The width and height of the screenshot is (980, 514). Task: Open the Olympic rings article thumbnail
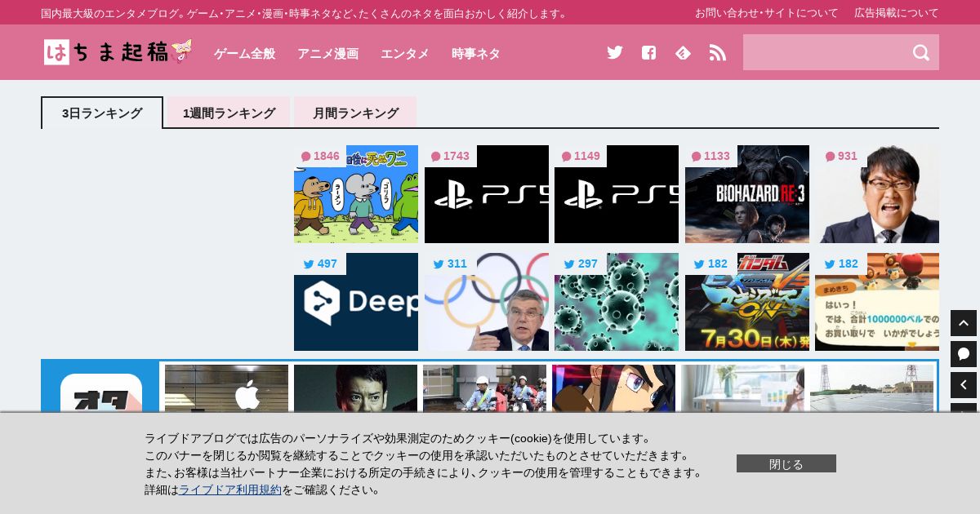coord(487,302)
